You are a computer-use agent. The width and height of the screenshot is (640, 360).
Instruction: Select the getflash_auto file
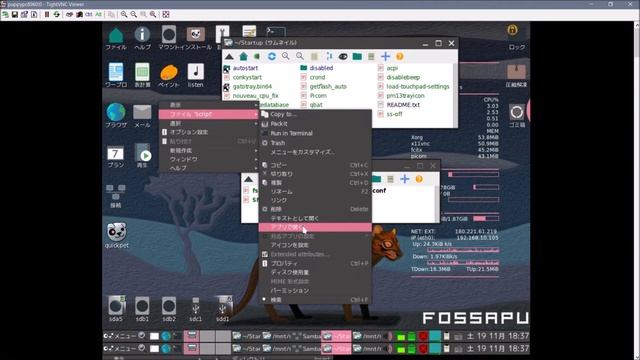coord(324,87)
